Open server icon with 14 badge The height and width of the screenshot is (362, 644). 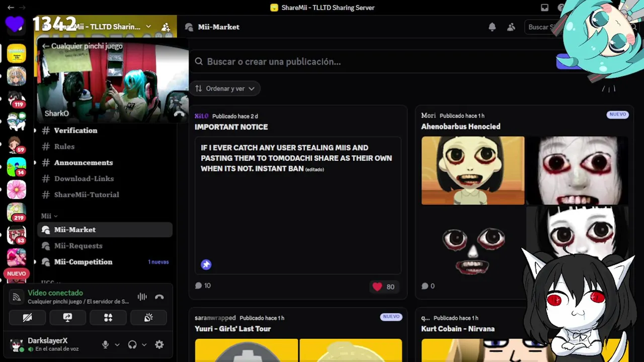point(17,167)
